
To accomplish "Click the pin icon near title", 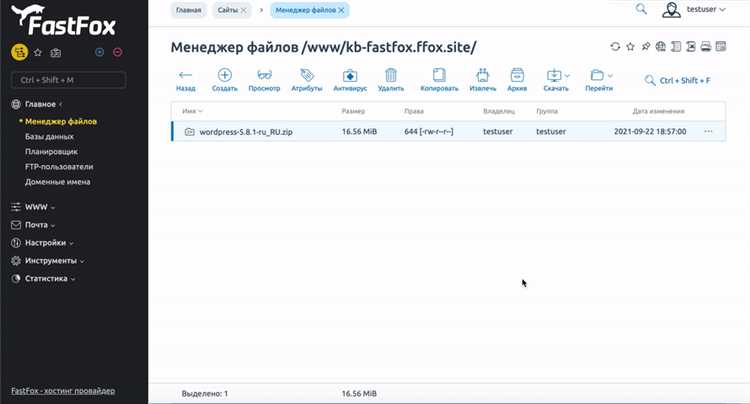I will coord(646,46).
